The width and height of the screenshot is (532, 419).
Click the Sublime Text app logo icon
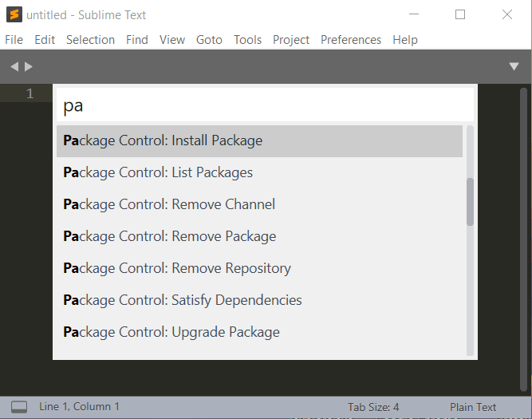point(14,14)
